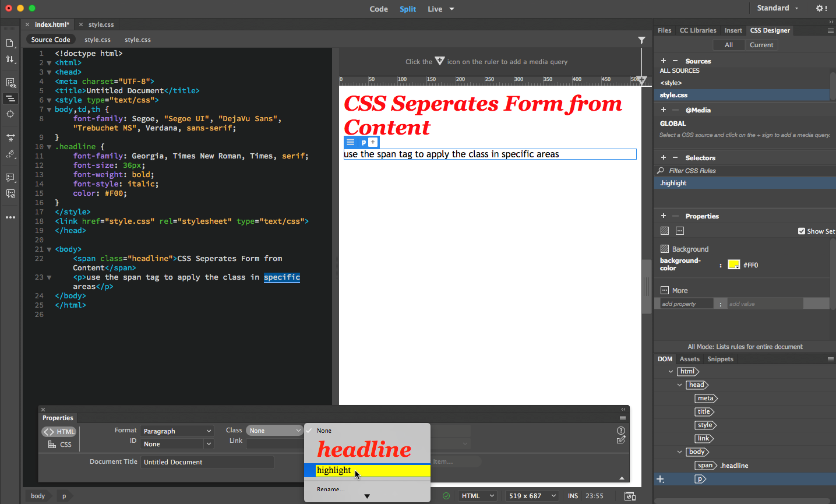Click the Live View Options icon
The height and width of the screenshot is (504, 836).
click(x=10, y=83)
